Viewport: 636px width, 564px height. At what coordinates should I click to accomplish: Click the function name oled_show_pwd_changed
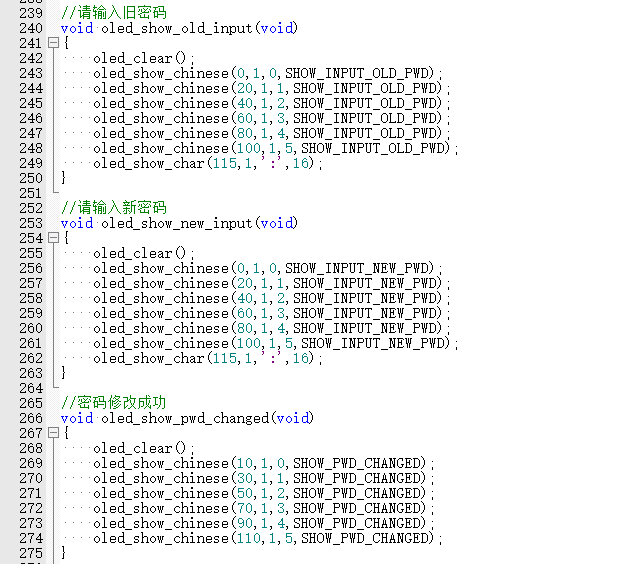(x=185, y=418)
